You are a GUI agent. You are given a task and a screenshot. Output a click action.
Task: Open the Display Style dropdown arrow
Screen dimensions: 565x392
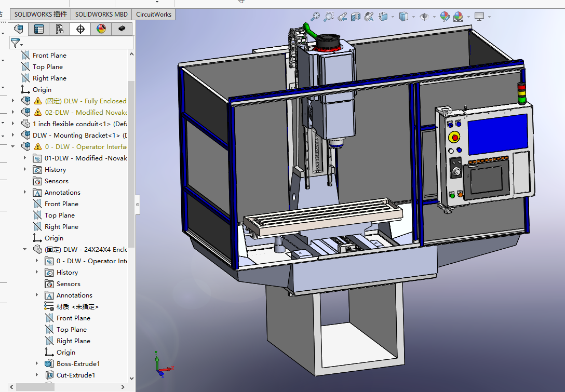[413, 17]
